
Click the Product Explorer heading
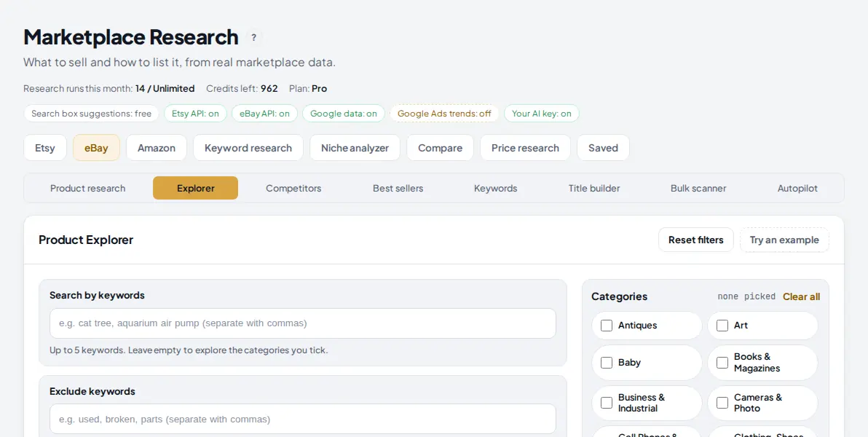86,240
